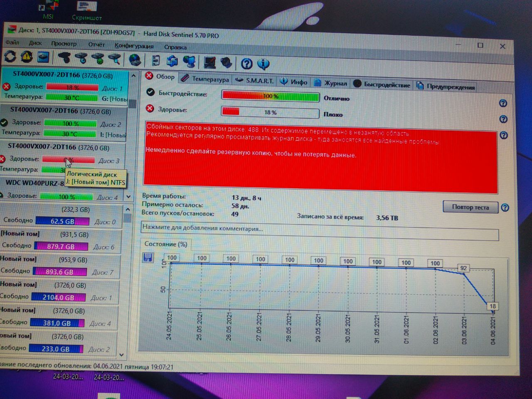
Task: Click the 2104,0 GB free space bar
Action: (x=58, y=298)
